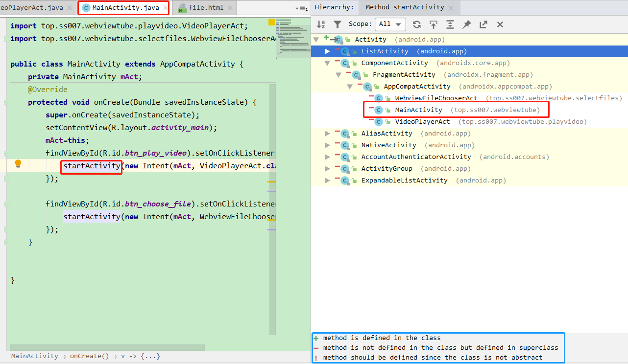Click the class icon of WebviewFileChooserAct row

[x=379, y=98]
